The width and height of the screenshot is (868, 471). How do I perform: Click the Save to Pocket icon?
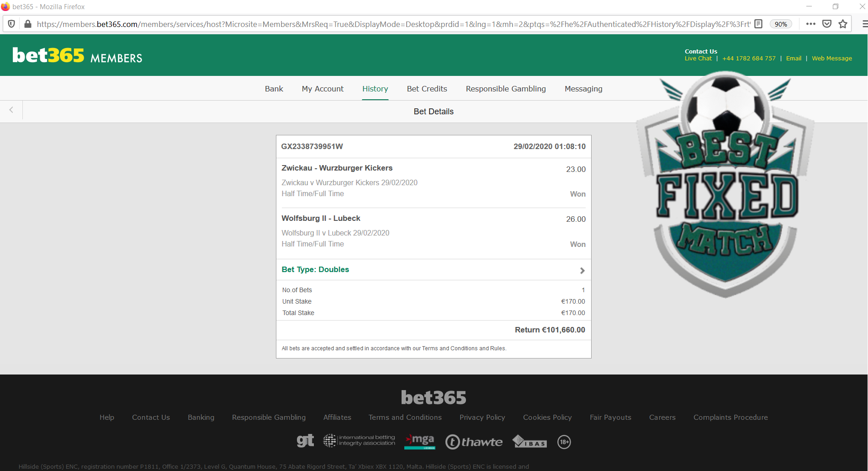[x=827, y=24]
